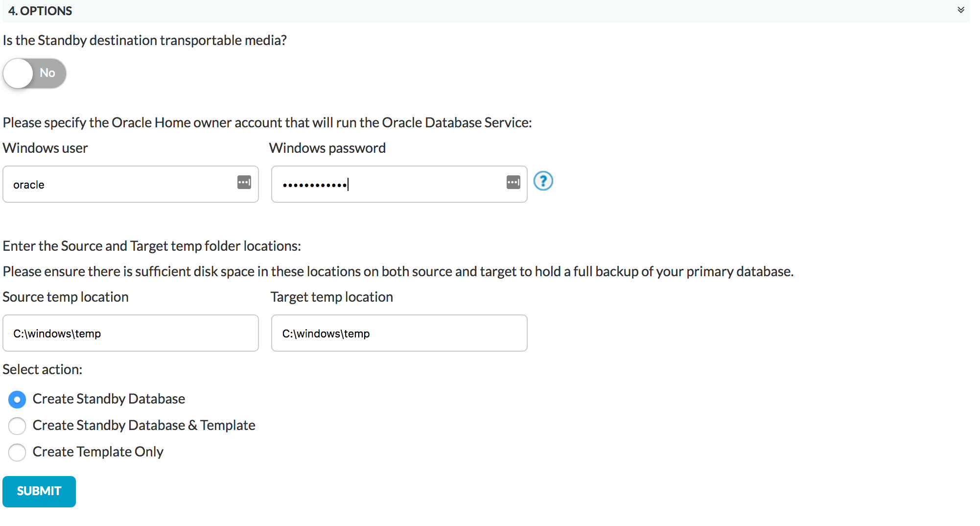Click the 'Target temp location' label
This screenshot has height=526, width=980.
[332, 297]
